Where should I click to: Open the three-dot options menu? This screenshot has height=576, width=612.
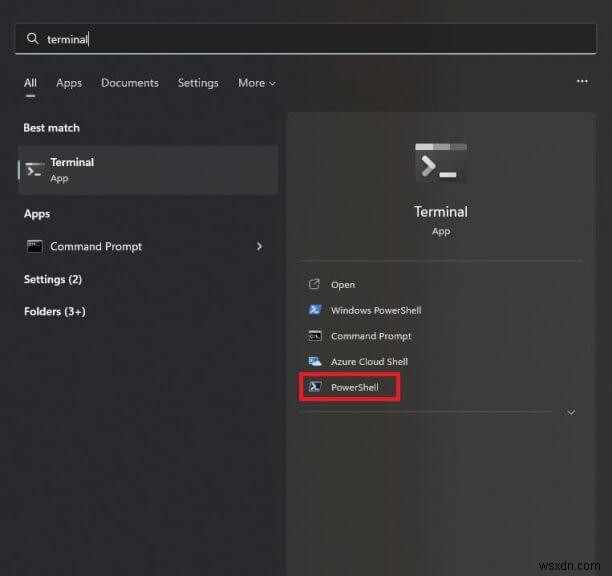(582, 81)
